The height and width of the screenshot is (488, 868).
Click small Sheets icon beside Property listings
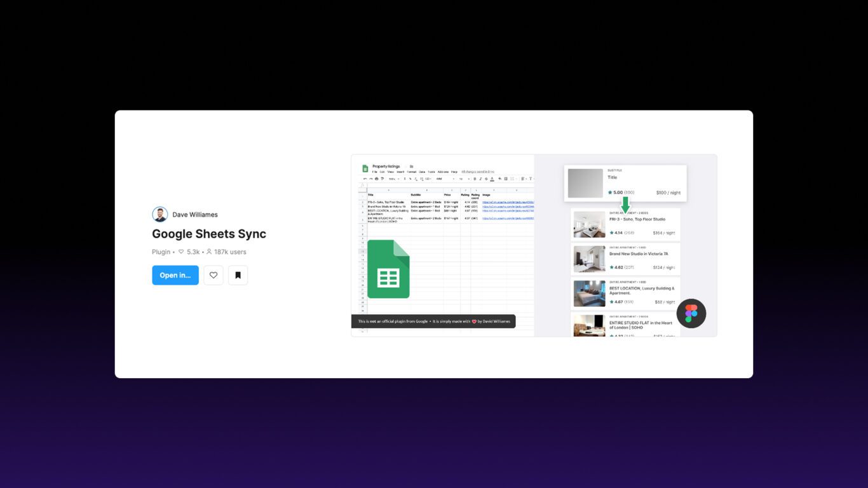pyautogui.click(x=365, y=168)
